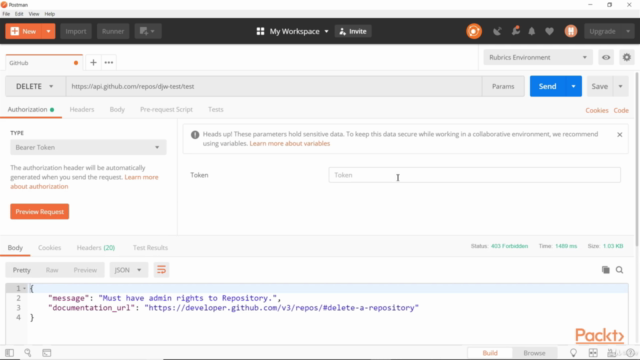This screenshot has width=640, height=360.
Task: Follow Learn more about variables link
Action: coord(290,144)
